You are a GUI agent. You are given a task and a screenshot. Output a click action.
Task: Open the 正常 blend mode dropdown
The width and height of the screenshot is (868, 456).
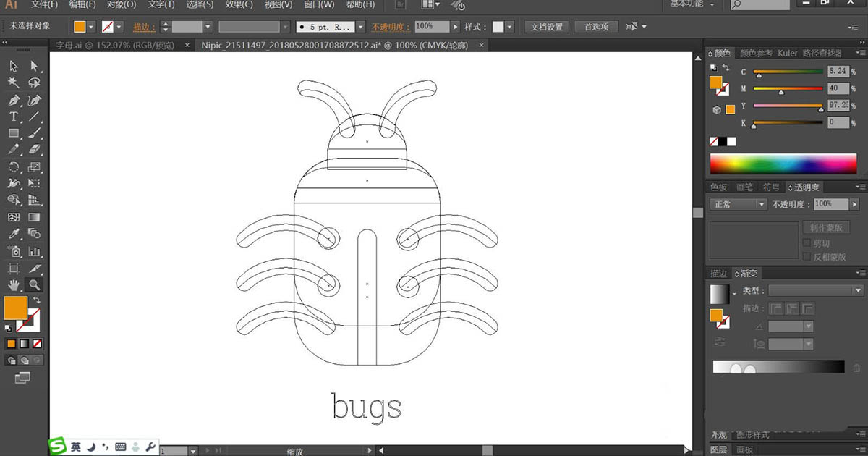point(738,205)
